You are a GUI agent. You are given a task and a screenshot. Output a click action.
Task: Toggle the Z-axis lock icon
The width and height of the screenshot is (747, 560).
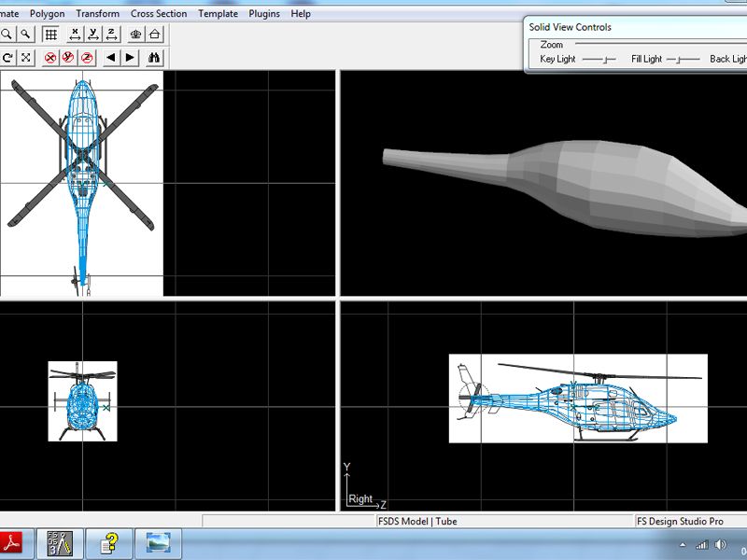tap(85, 56)
